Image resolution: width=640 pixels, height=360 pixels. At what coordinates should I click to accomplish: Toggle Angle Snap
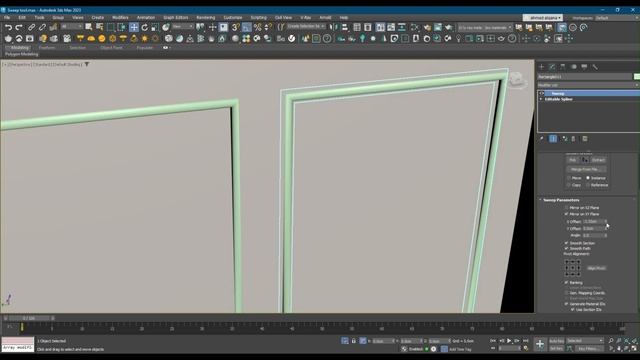(x=247, y=27)
